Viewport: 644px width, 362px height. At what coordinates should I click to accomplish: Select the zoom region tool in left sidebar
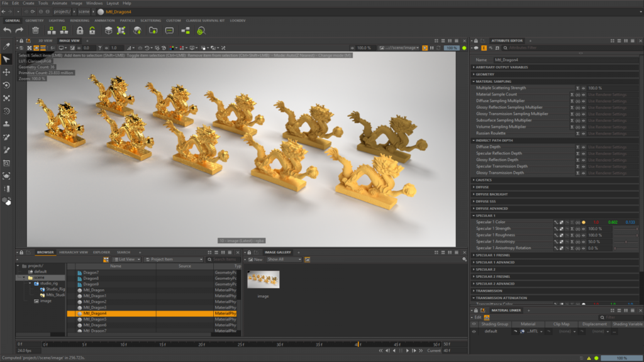[6, 163]
